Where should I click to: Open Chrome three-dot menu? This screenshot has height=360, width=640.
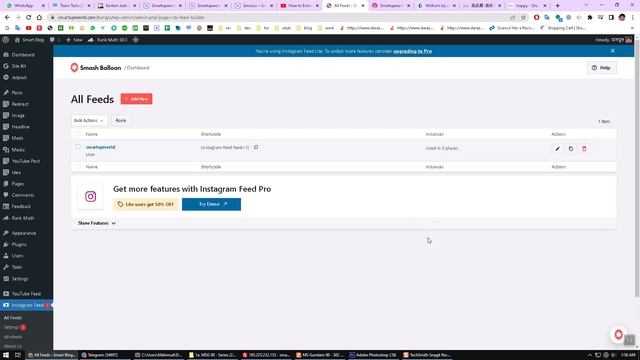633,18
